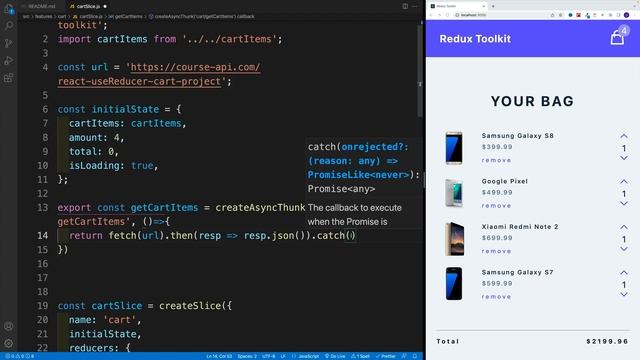Screen dimensions: 640x360
Task: Open the Source Control view
Action: coord(9,43)
